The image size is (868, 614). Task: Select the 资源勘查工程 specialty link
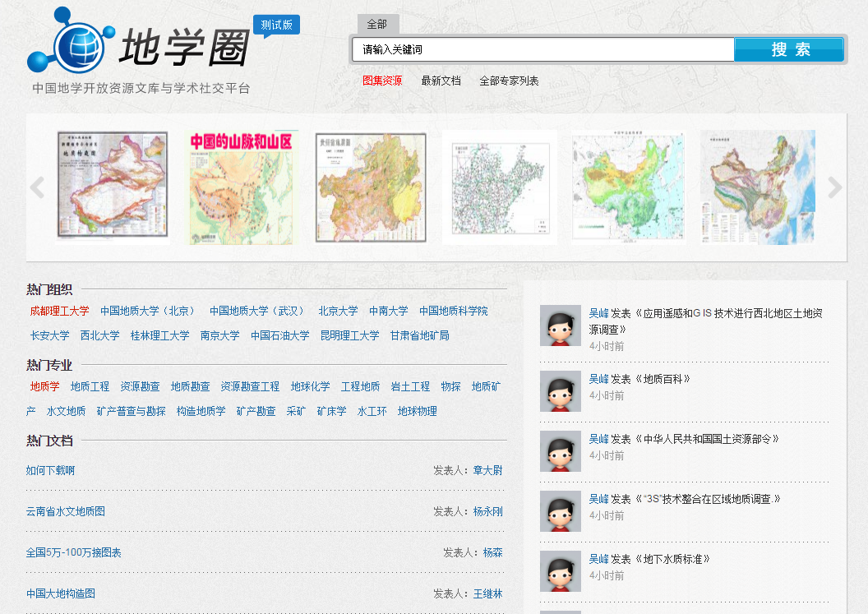250,386
